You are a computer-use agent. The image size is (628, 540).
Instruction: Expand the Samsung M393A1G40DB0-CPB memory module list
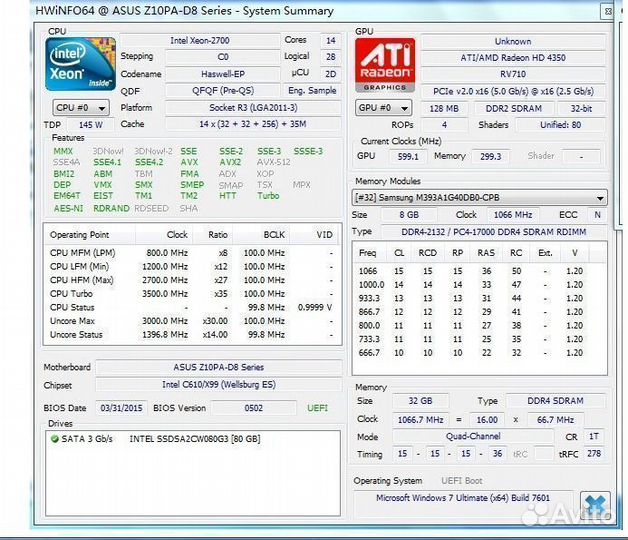(600, 198)
